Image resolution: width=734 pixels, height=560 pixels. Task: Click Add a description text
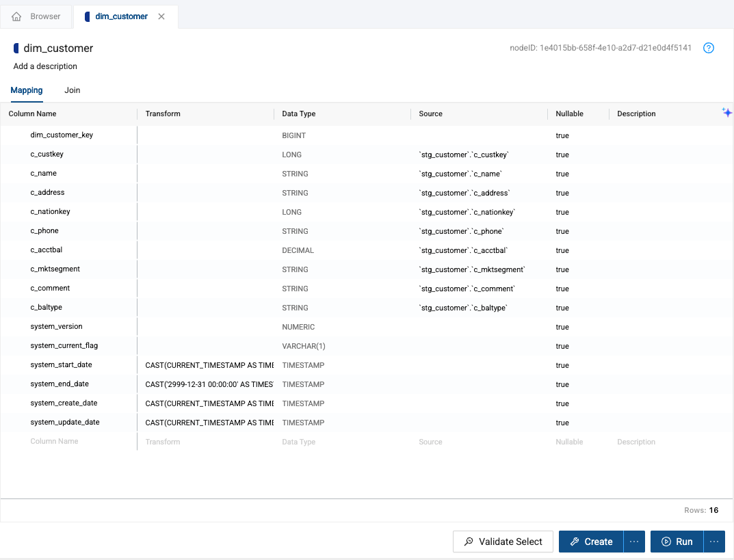point(45,66)
